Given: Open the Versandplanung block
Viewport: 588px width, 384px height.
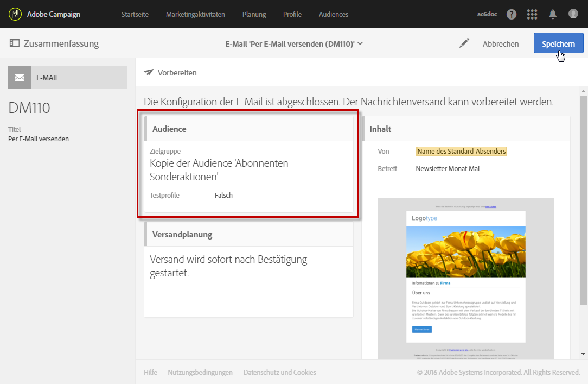Looking at the screenshot, I should (x=248, y=269).
